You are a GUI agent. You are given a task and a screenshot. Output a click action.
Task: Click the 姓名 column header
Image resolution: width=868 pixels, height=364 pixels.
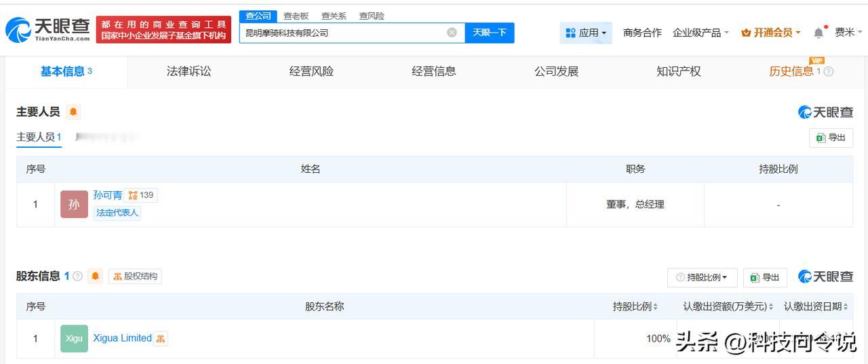click(x=311, y=169)
